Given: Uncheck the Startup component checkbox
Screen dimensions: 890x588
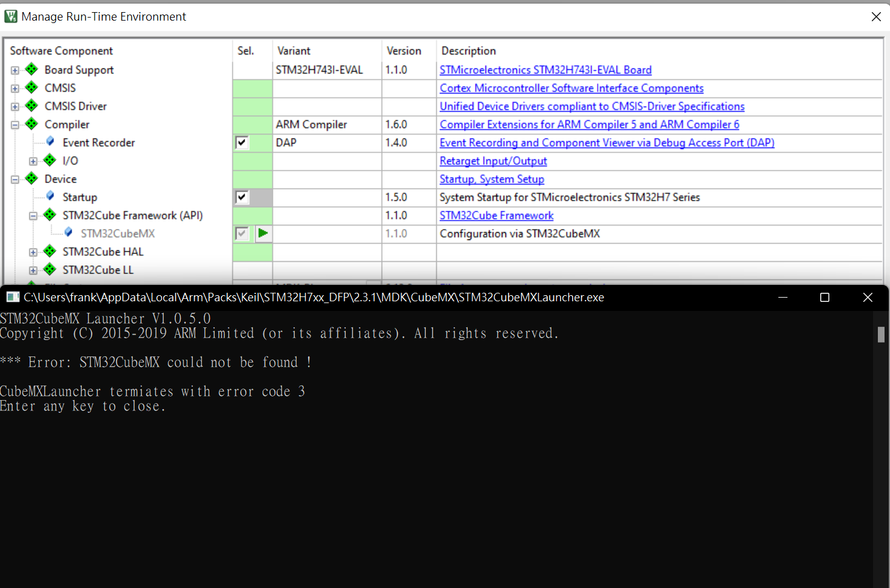Looking at the screenshot, I should [241, 197].
